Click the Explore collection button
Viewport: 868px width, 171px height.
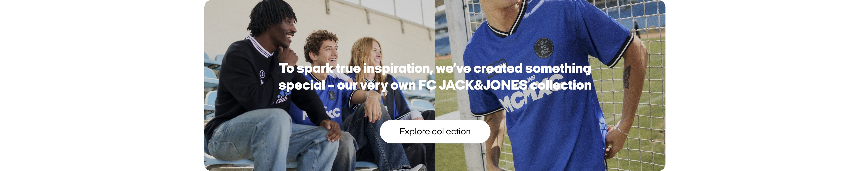(x=435, y=132)
